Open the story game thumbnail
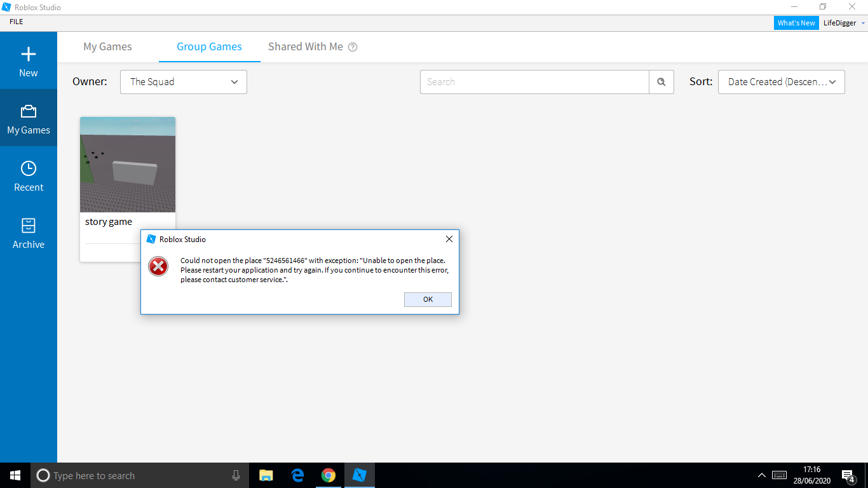The height and width of the screenshot is (488, 868). pos(127,164)
